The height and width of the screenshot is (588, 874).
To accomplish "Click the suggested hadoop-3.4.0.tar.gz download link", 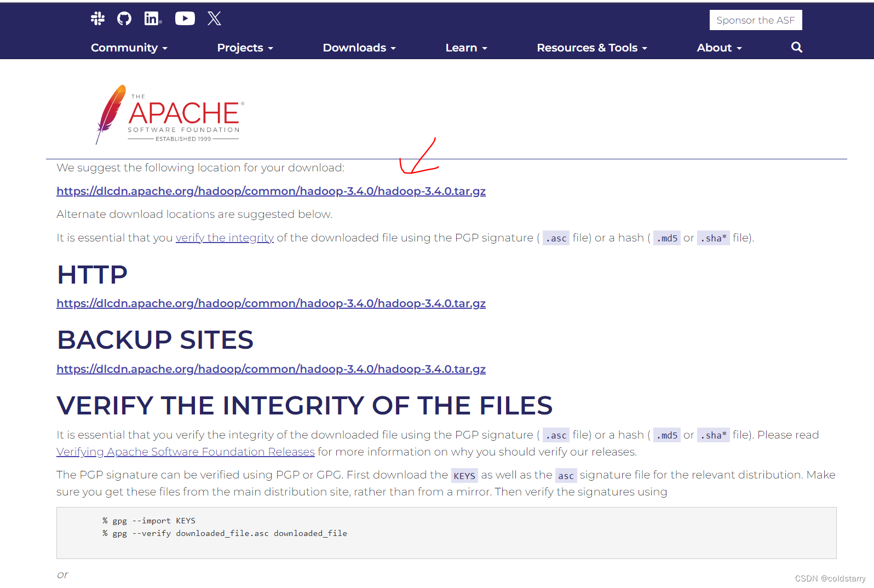I will [x=271, y=191].
